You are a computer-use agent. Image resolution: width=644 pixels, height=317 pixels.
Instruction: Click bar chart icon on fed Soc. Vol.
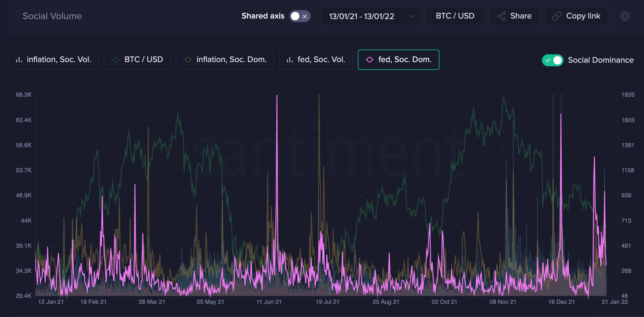(x=290, y=60)
